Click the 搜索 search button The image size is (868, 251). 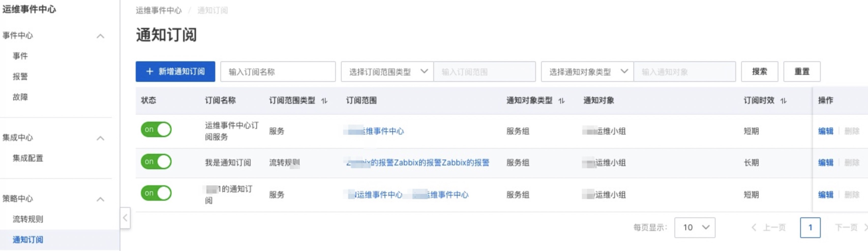(759, 72)
